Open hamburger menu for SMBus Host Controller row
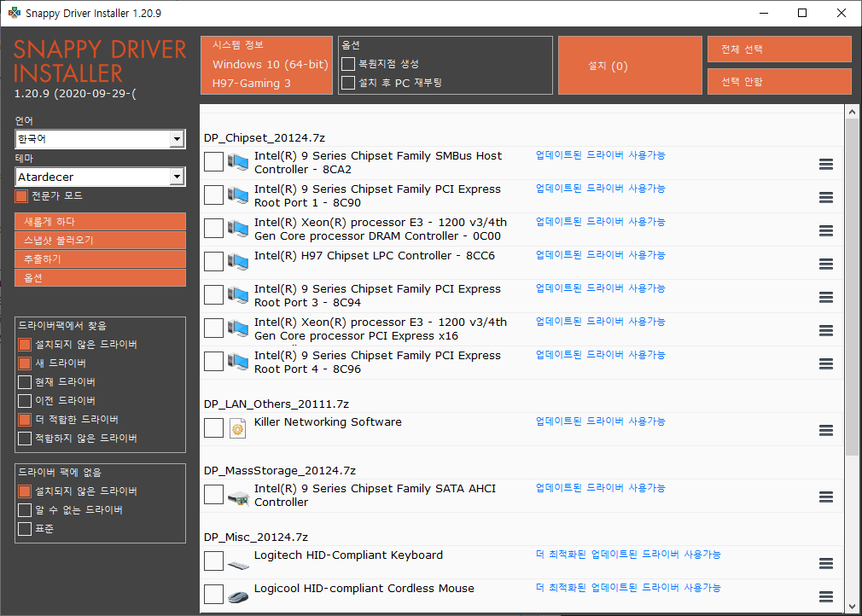This screenshot has height=616, width=862. coord(825,164)
